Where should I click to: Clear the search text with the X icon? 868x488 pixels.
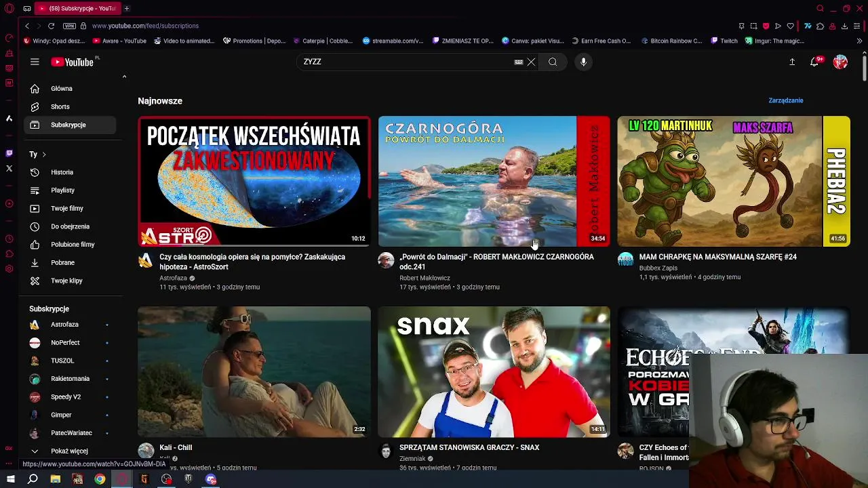coord(531,62)
